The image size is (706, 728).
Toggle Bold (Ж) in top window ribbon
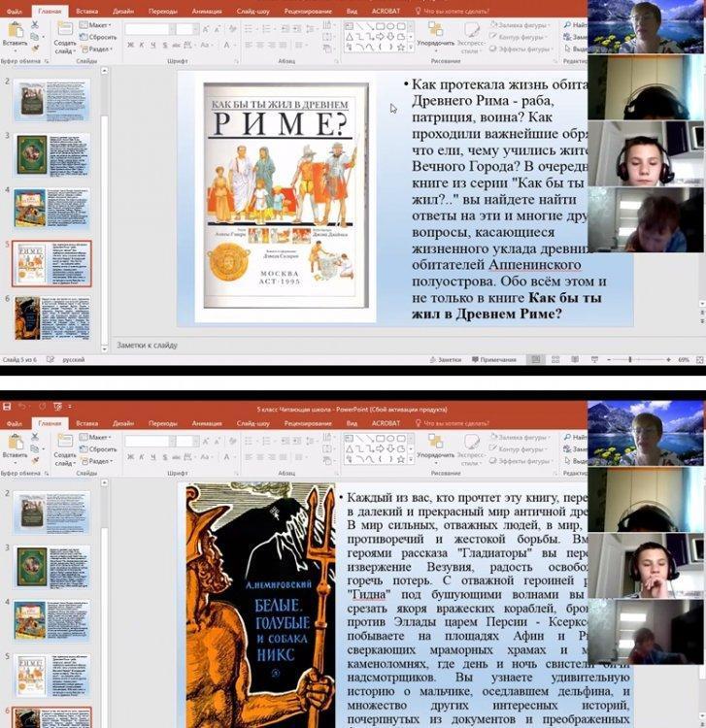(130, 45)
